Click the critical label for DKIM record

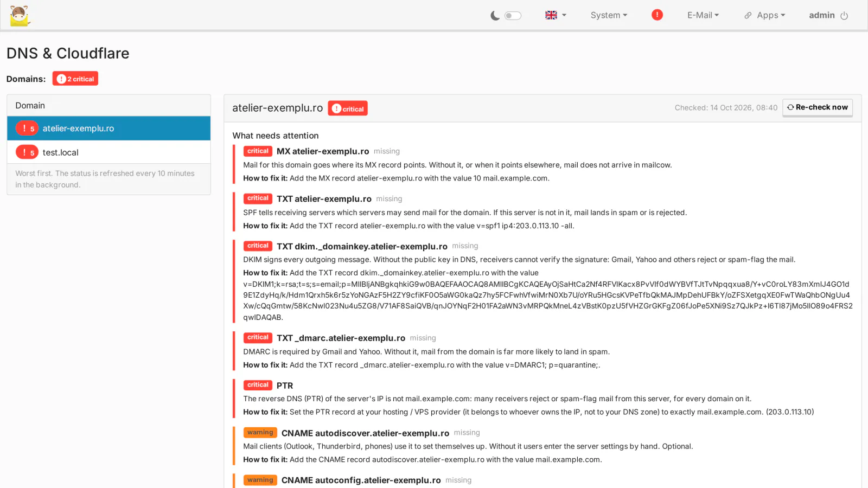click(258, 246)
